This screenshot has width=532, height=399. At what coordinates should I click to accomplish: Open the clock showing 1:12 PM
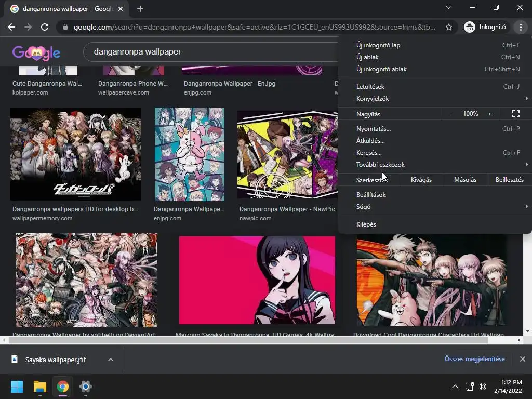(508, 387)
